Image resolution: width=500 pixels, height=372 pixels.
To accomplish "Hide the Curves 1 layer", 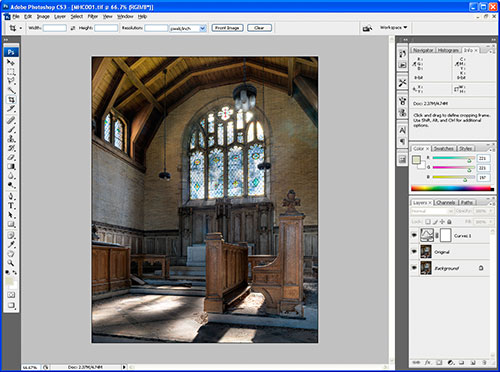I will [414, 235].
